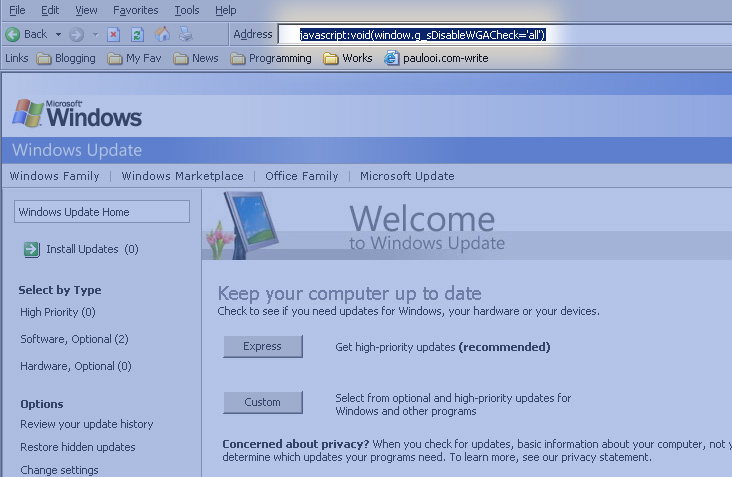The width and height of the screenshot is (732, 477).
Task: Open the My Fav links folder
Action: pos(134,58)
